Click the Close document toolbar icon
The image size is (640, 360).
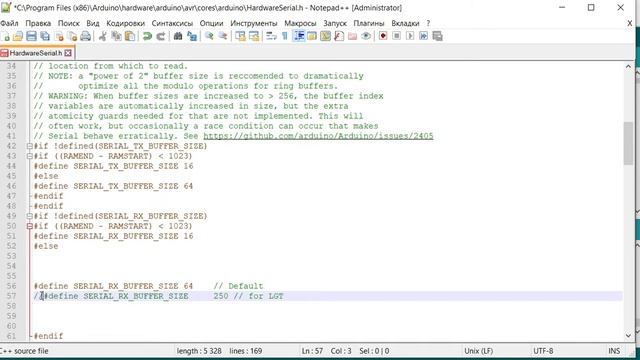59,36
